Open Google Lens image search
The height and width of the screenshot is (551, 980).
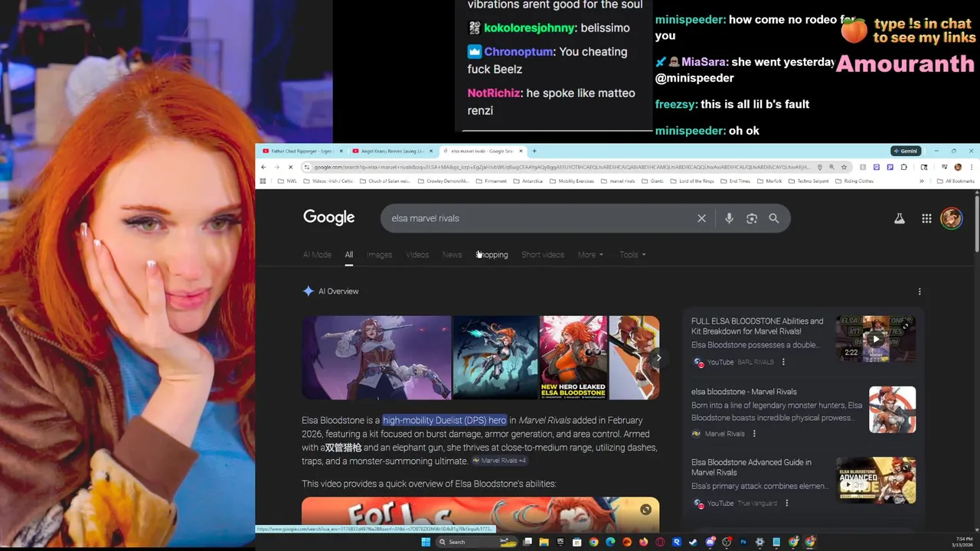point(752,218)
